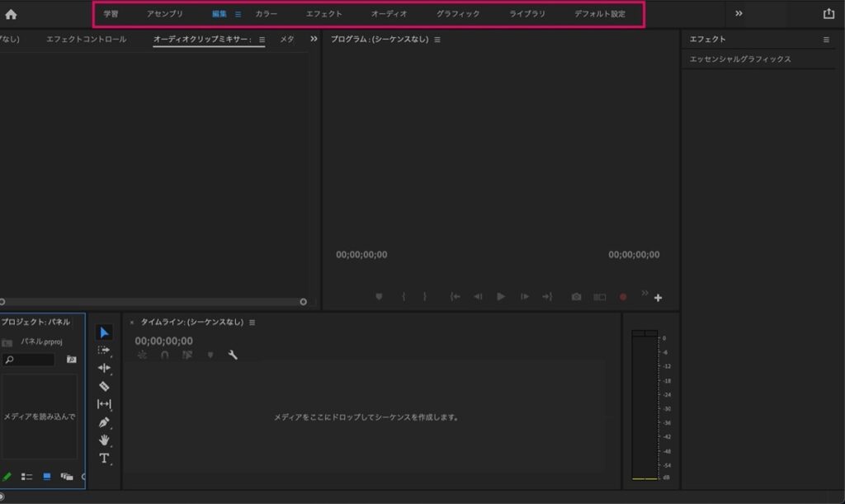Open the bin folder icon beside search
The height and width of the screenshot is (504, 845).
pyautogui.click(x=71, y=359)
